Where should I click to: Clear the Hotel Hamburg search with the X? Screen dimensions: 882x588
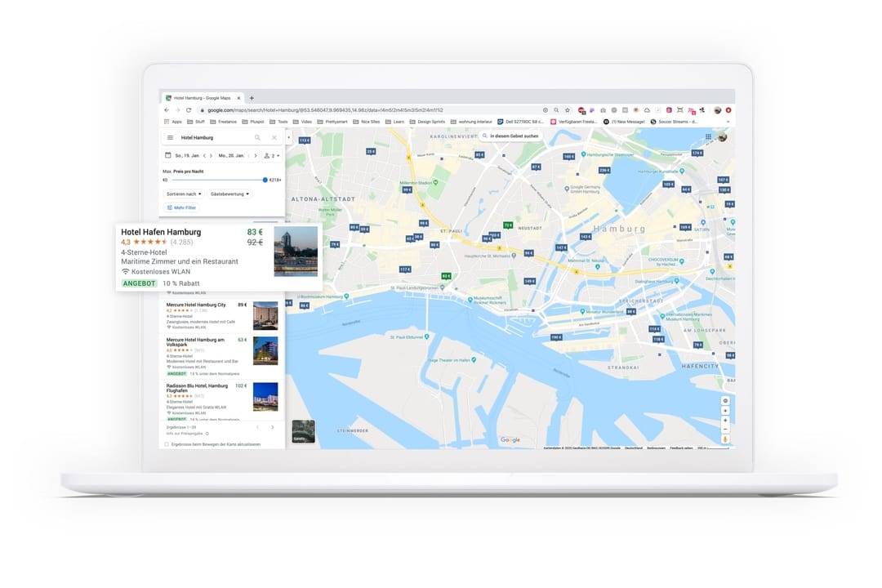tap(274, 138)
